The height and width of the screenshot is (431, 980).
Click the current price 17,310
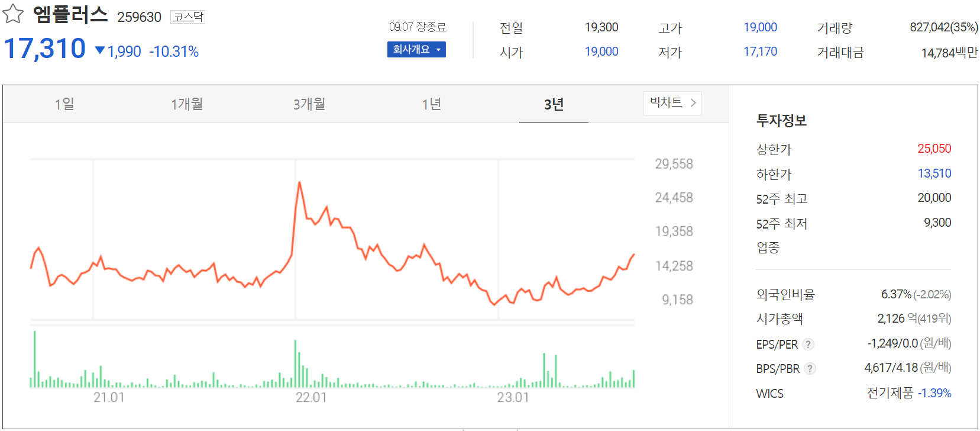[x=45, y=49]
